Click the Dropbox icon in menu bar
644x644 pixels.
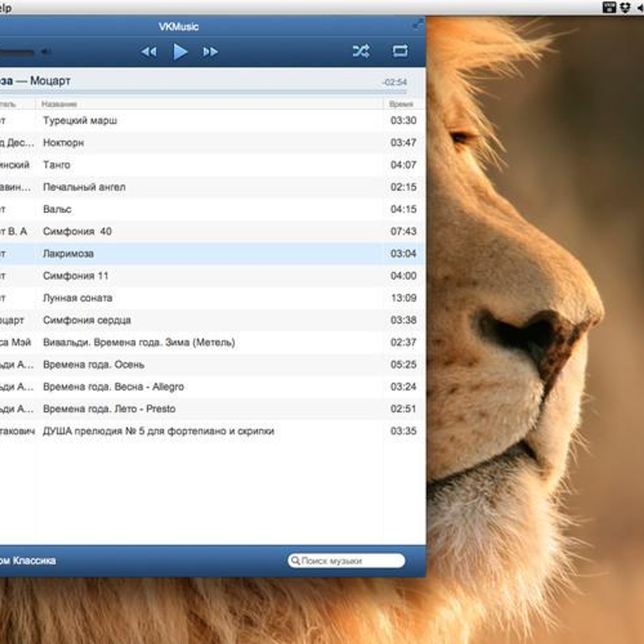point(625,8)
